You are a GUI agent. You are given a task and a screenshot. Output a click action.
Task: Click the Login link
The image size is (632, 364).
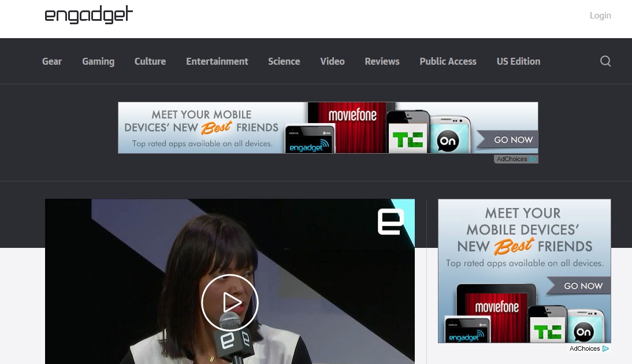(x=600, y=16)
